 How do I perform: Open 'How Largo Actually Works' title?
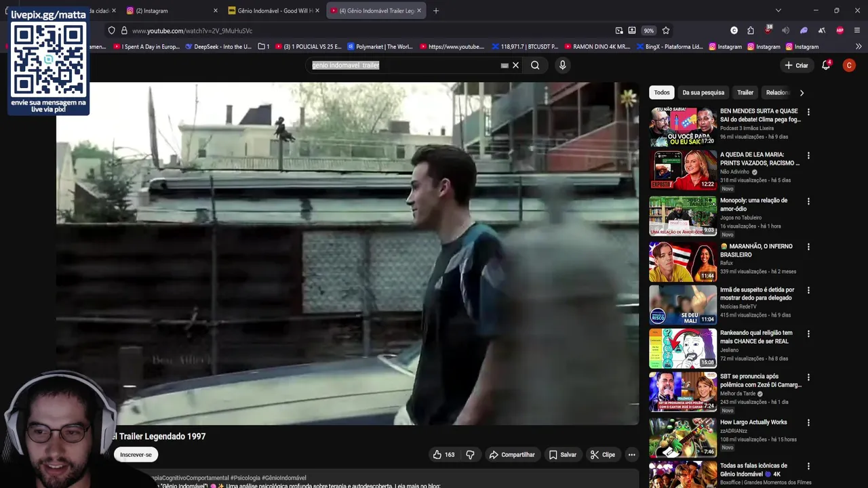(753, 422)
